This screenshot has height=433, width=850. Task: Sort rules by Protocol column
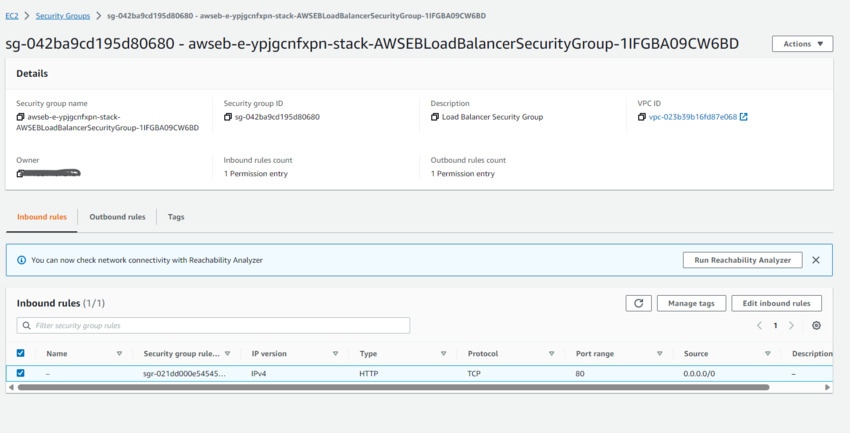pos(551,353)
